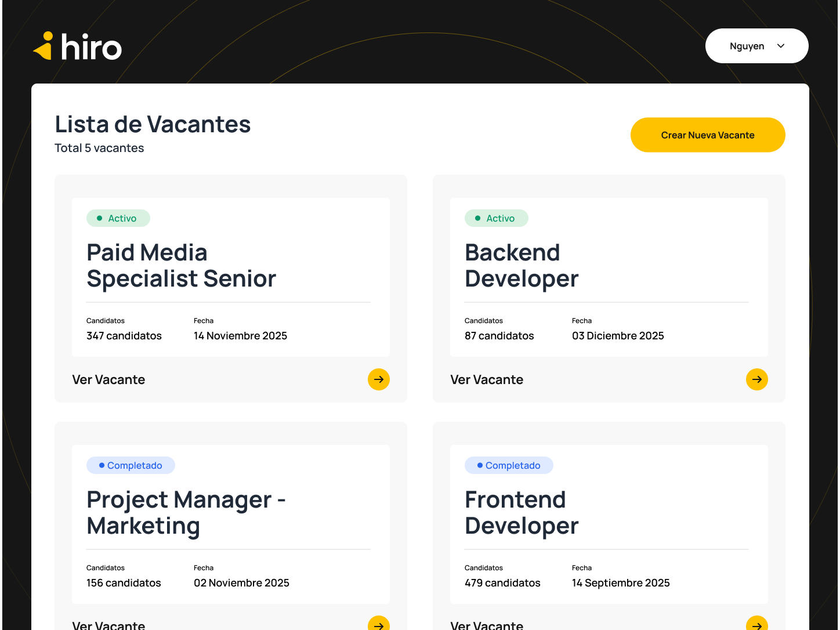Click Crear Nueva Vacante button

[x=708, y=135]
